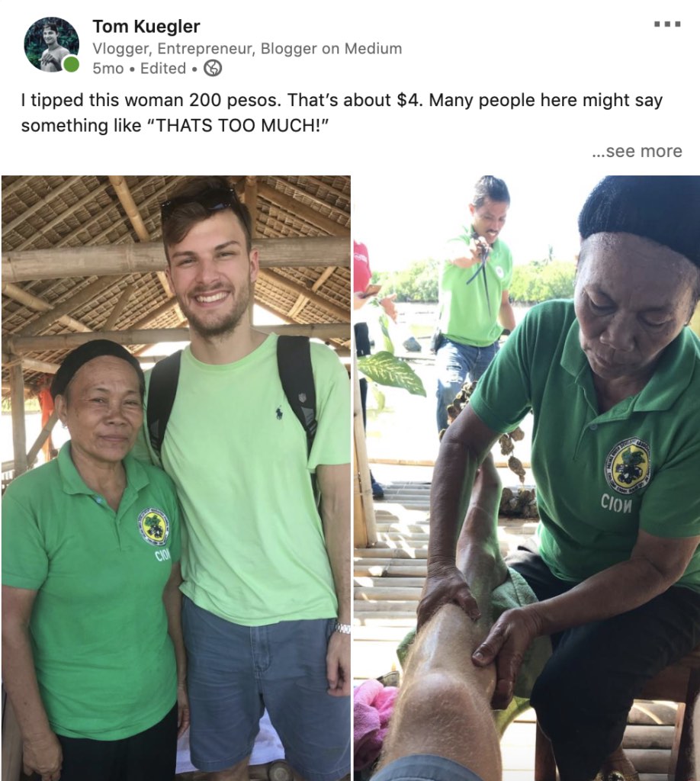Click the Edited label in post header
Image resolution: width=700 pixels, height=781 pixels.
[x=163, y=68]
